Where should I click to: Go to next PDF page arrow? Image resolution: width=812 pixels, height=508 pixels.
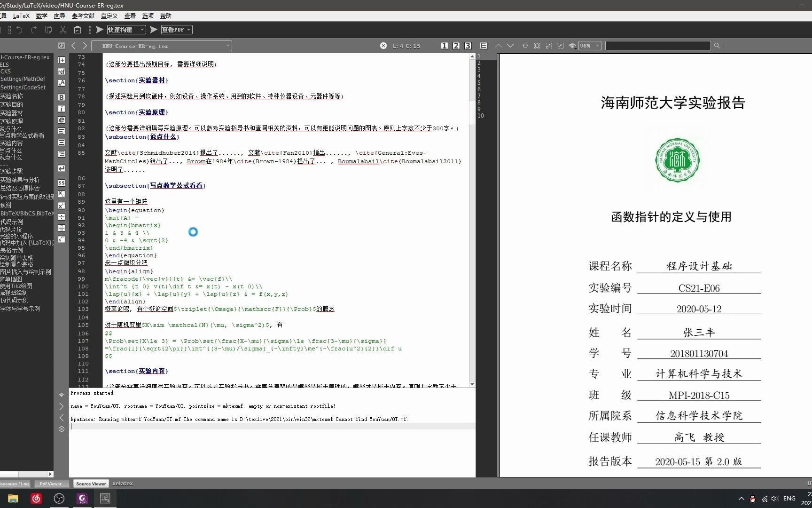pyautogui.click(x=510, y=46)
